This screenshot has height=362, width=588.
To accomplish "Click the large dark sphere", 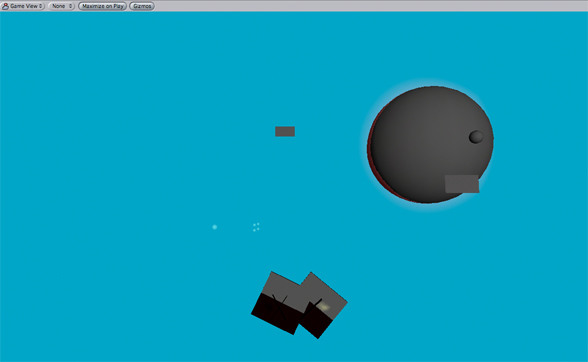I will coord(430,145).
